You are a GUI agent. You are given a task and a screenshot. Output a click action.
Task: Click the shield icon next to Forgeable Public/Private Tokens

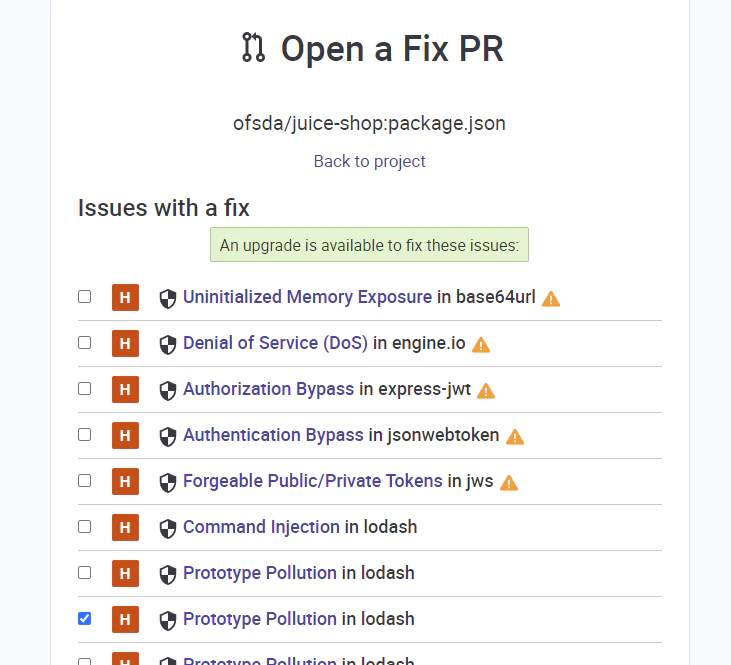(168, 483)
